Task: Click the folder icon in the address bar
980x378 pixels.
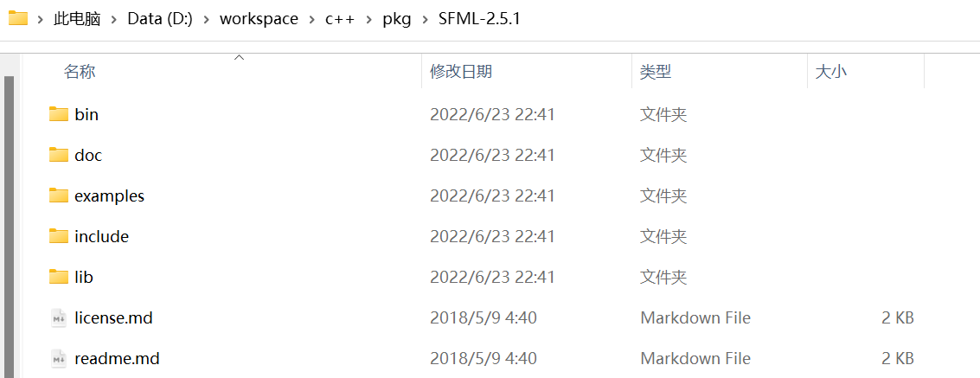Action: [18, 19]
